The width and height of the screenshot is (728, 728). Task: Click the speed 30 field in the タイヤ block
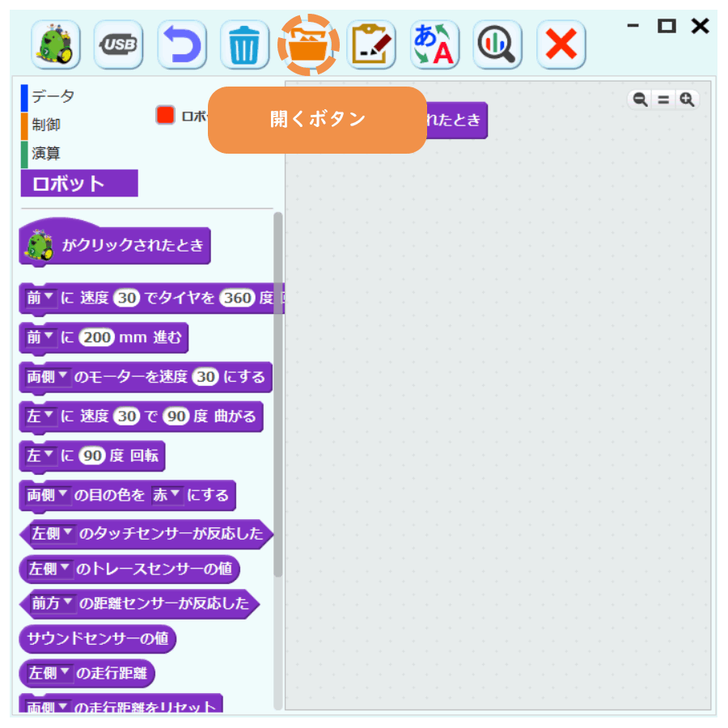pyautogui.click(x=127, y=298)
